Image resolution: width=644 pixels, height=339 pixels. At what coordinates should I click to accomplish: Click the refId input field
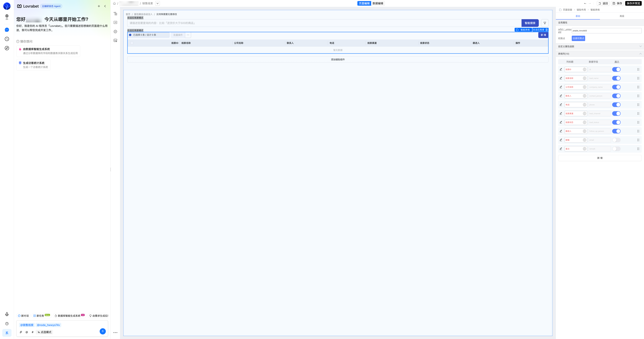point(607,31)
